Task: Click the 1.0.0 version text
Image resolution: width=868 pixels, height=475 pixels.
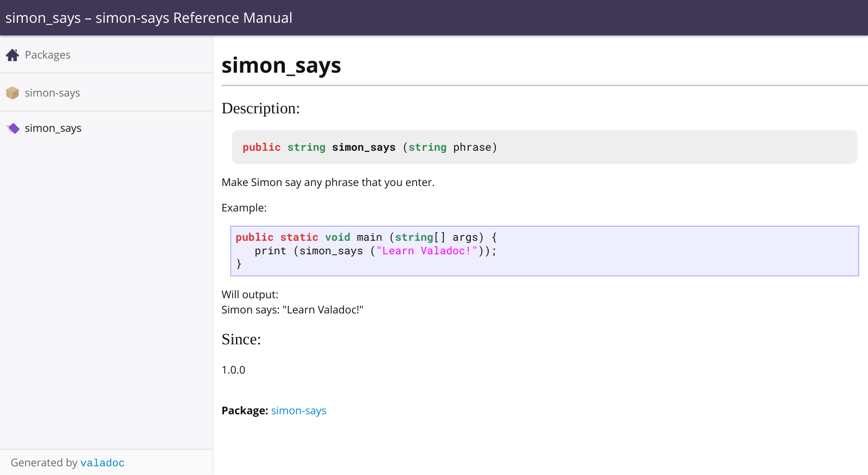Action: click(233, 370)
